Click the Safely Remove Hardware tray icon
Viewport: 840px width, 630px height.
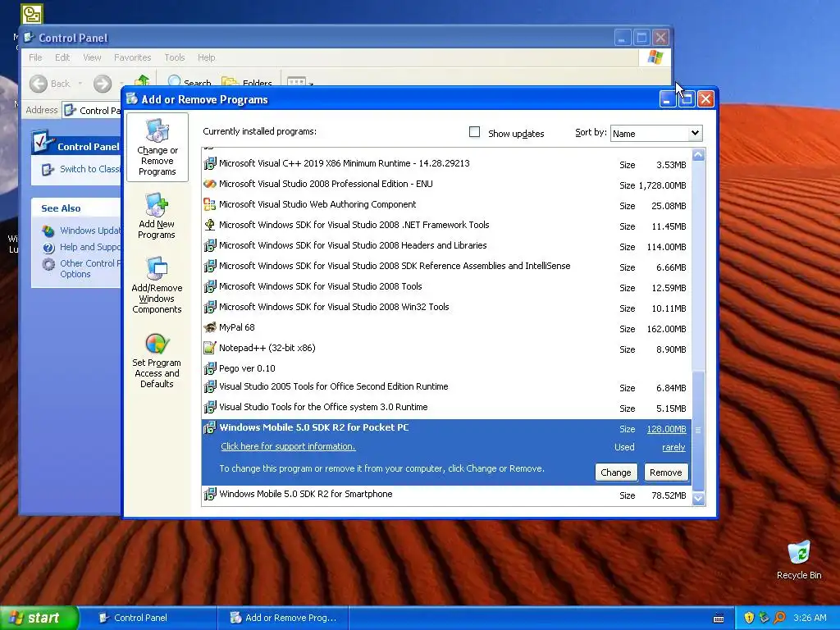click(764, 618)
